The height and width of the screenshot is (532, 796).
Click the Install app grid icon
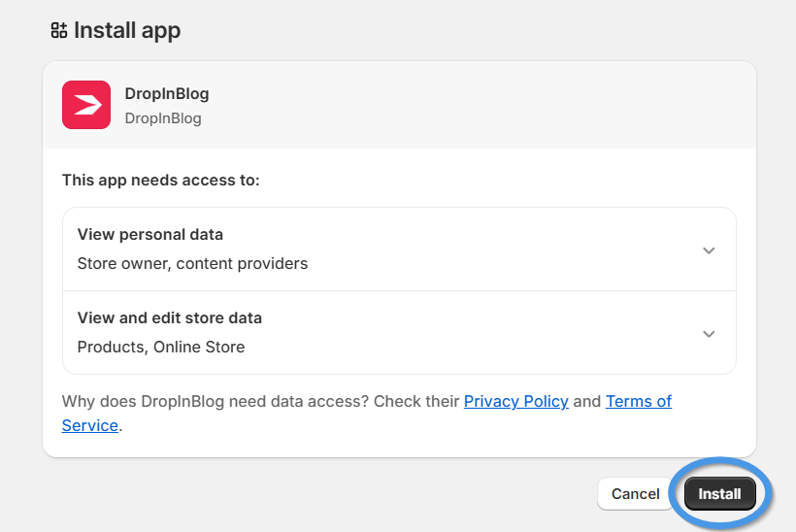point(59,30)
